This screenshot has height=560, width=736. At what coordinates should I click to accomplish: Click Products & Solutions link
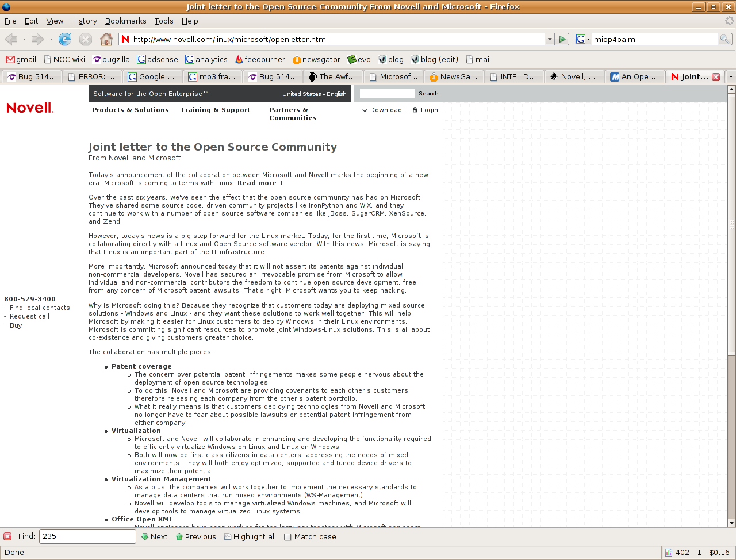131,110
